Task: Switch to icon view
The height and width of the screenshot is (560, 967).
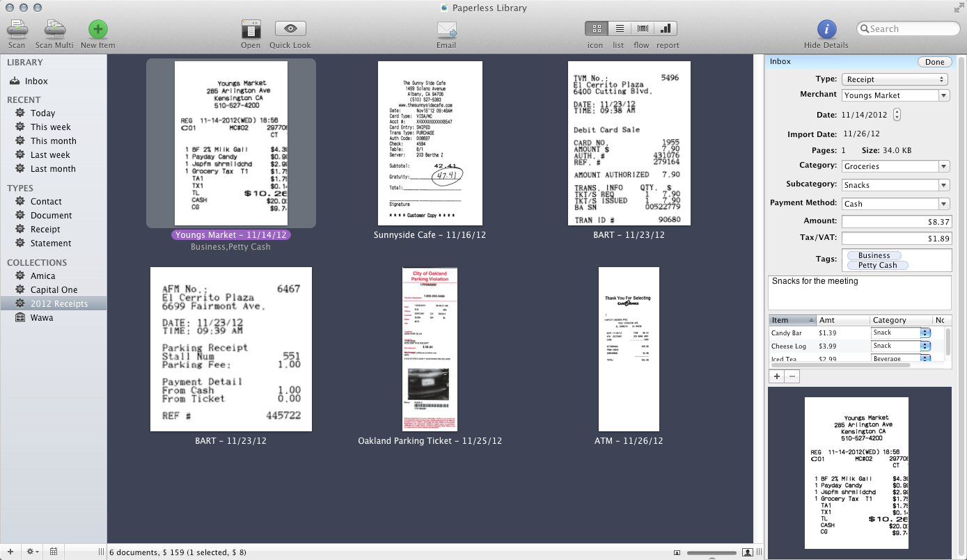Action: (x=596, y=29)
